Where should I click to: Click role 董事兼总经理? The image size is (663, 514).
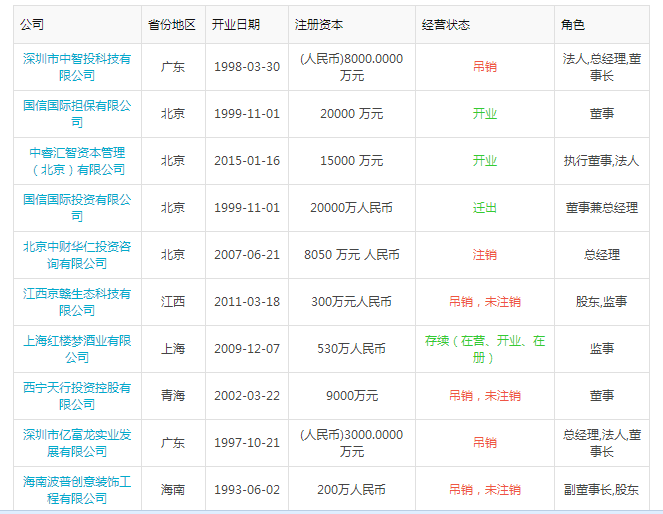pos(601,208)
